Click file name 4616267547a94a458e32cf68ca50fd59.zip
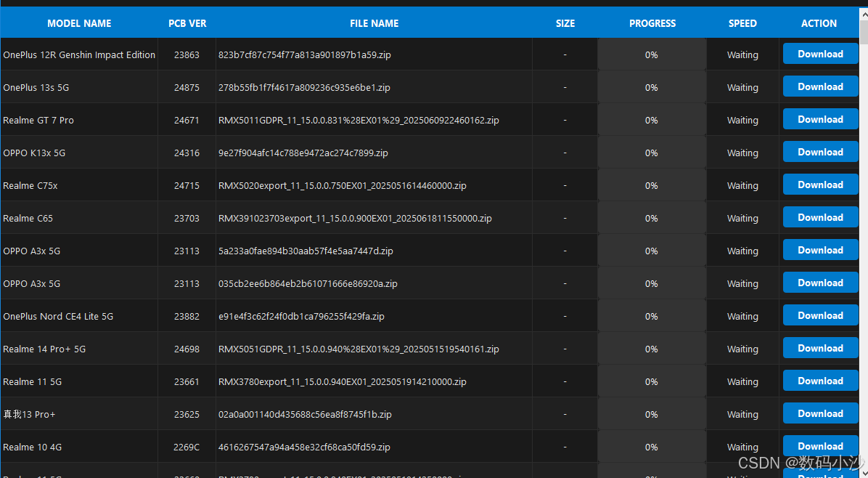Image resolution: width=868 pixels, height=478 pixels. click(304, 447)
